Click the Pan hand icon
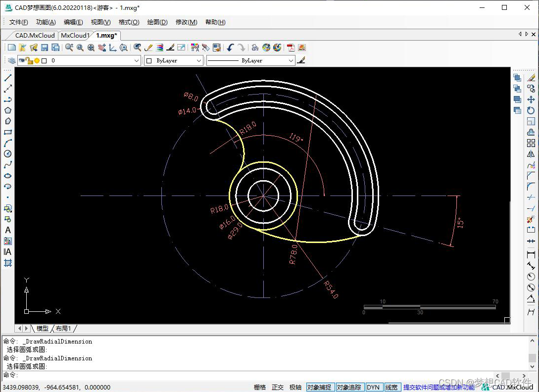Image resolution: width=539 pixels, height=392 pixels. pos(102,48)
